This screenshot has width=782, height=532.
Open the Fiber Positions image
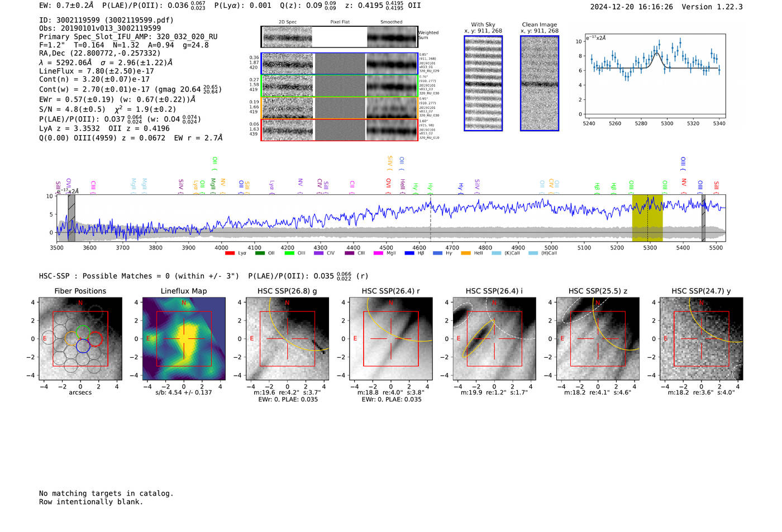(x=80, y=339)
